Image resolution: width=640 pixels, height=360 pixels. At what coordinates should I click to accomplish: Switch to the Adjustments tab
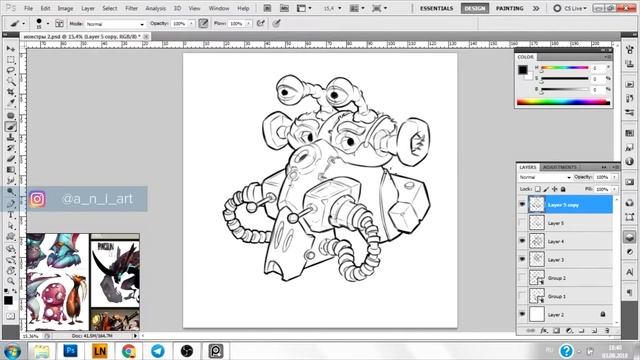point(560,167)
